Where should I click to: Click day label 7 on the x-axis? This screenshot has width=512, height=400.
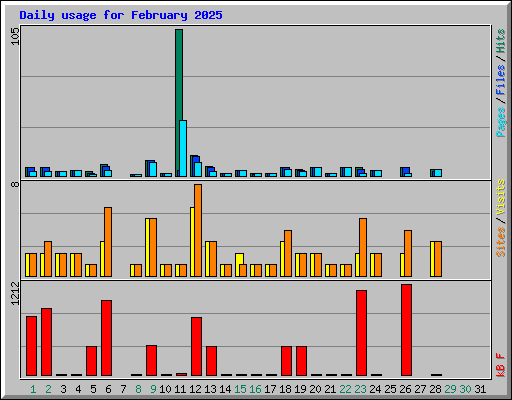point(123,389)
